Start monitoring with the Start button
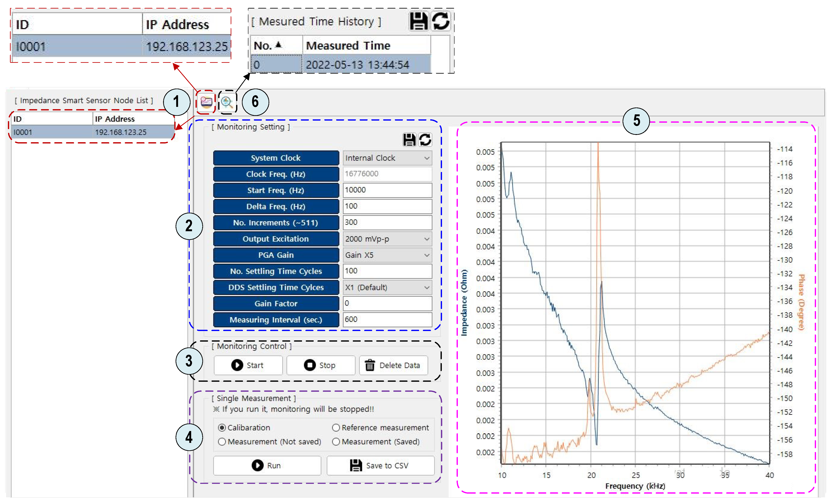This screenshot has width=836, height=504. click(248, 365)
